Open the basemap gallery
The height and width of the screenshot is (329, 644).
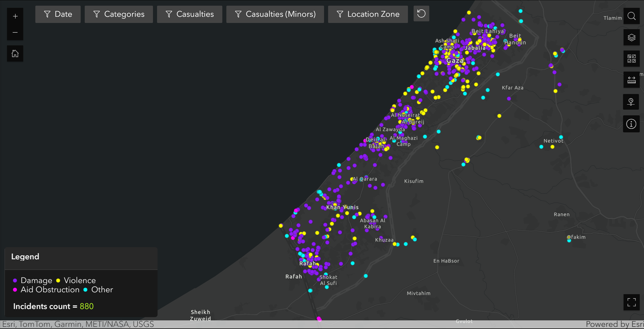(631, 59)
